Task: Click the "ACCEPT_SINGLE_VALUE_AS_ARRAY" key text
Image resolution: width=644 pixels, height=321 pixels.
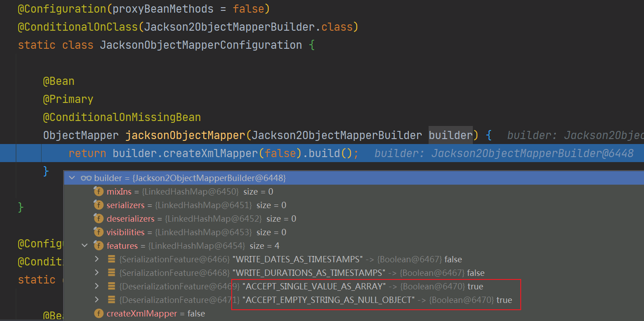Action: [x=314, y=286]
